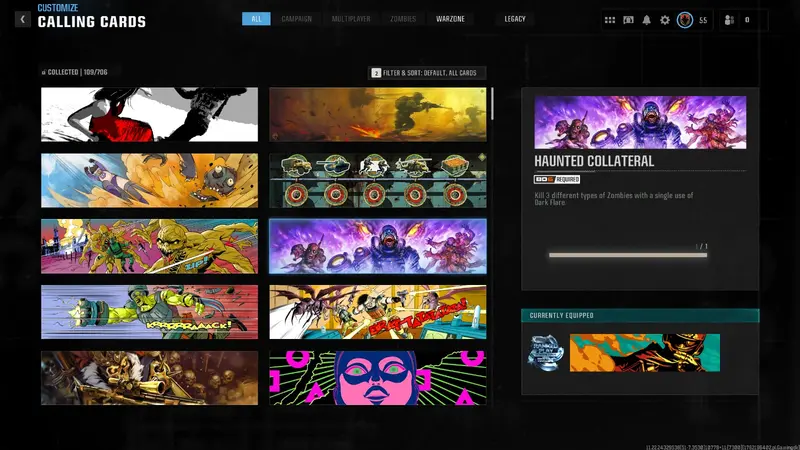Open the notifications bell

pos(646,19)
